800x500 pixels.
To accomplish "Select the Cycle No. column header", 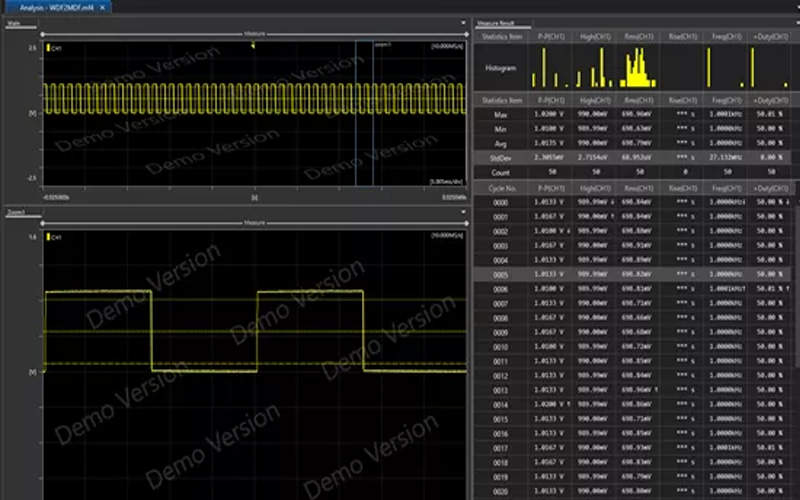I will (502, 188).
